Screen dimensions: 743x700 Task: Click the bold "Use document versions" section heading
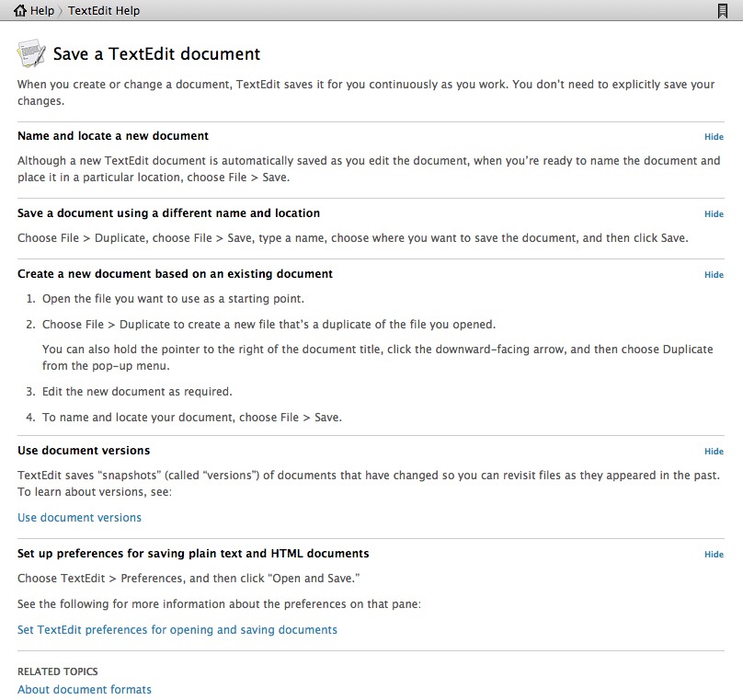pos(84,451)
